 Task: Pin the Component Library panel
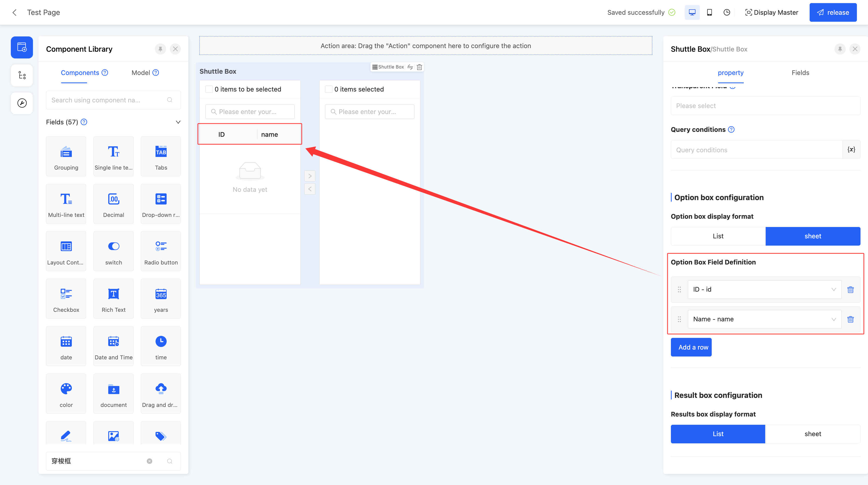[x=160, y=49]
